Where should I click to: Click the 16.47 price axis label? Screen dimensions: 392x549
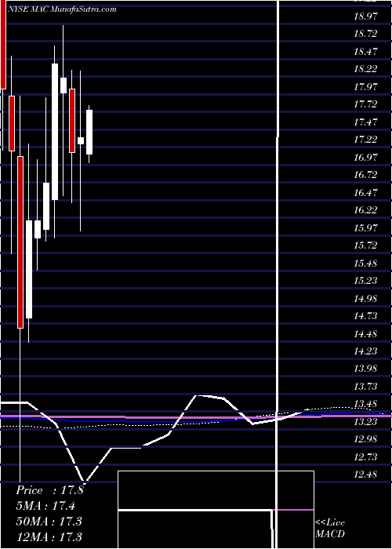click(x=365, y=192)
